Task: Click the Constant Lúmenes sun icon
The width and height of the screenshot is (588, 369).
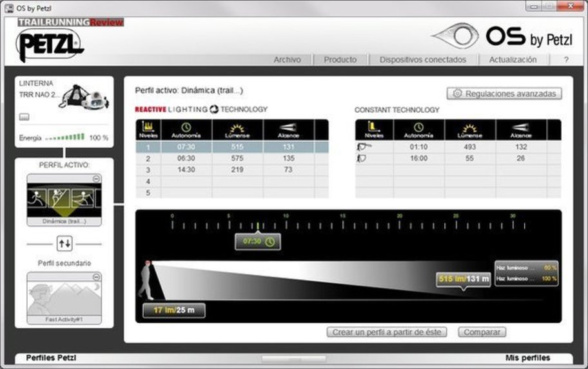Action: pos(469,128)
